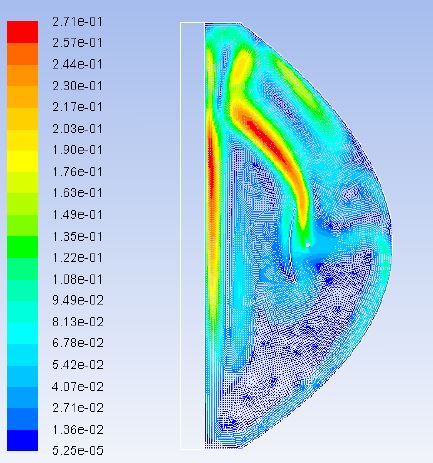Click the legend label 1.35e-01

pyautogui.click(x=77, y=236)
